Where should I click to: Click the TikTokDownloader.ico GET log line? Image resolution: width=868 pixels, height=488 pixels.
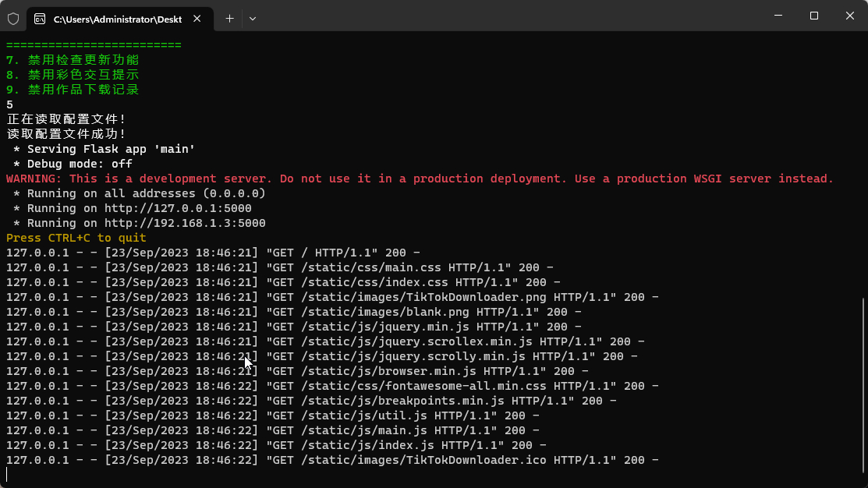pos(332,461)
